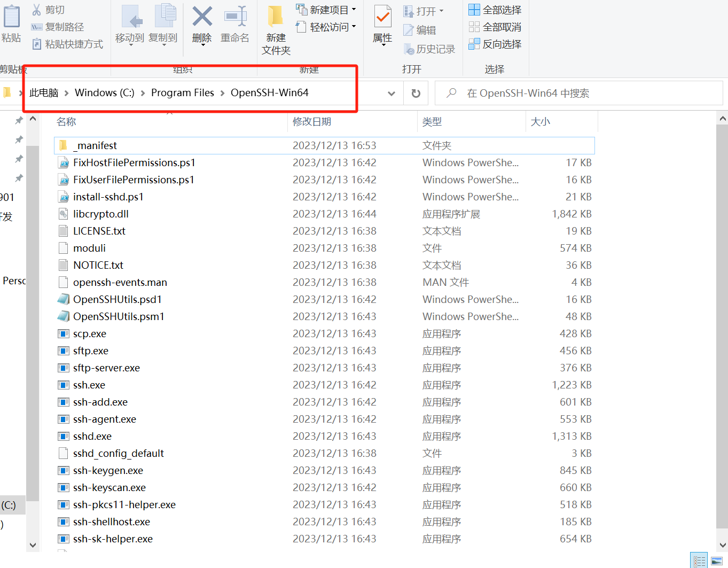Switch to the large icons view layout
Screen dimensions: 728x568
(717, 561)
